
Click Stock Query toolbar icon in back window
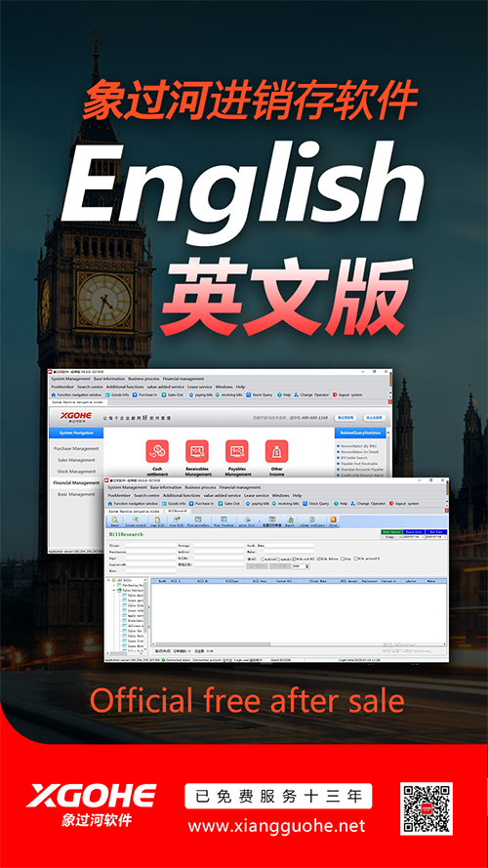[x=249, y=394]
